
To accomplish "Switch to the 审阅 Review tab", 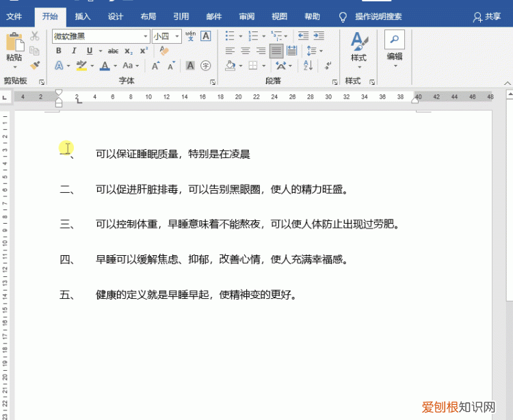I will pos(246,16).
